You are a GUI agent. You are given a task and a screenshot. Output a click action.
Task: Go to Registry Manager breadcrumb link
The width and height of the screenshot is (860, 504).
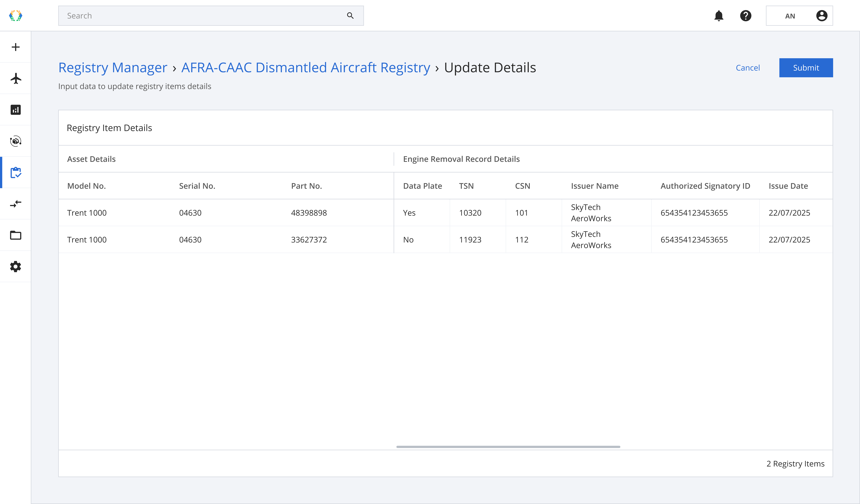pyautogui.click(x=113, y=68)
